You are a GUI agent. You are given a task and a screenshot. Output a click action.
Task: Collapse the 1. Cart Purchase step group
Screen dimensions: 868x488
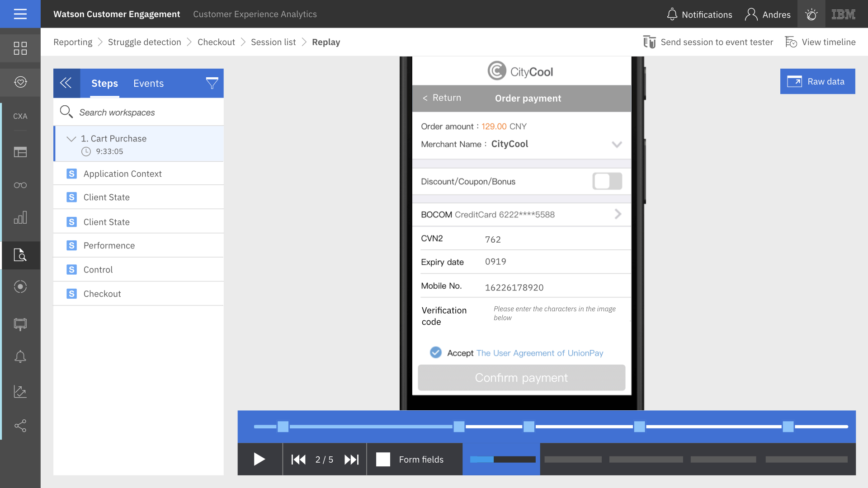coord(71,139)
